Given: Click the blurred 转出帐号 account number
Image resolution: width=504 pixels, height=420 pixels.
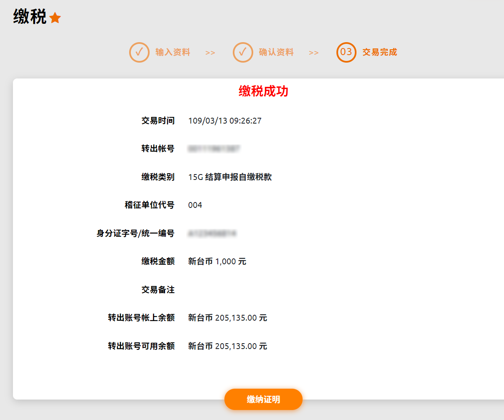Looking at the screenshot, I should (214, 149).
